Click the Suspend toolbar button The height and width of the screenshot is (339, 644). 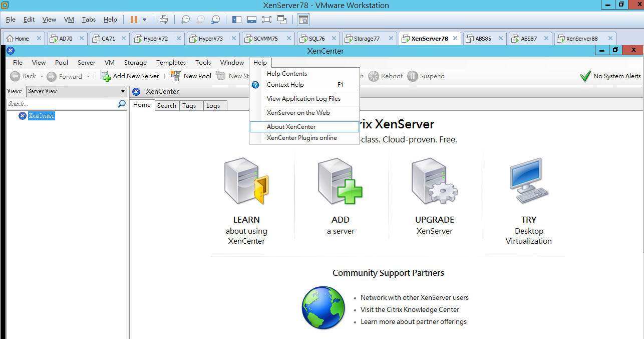click(426, 76)
